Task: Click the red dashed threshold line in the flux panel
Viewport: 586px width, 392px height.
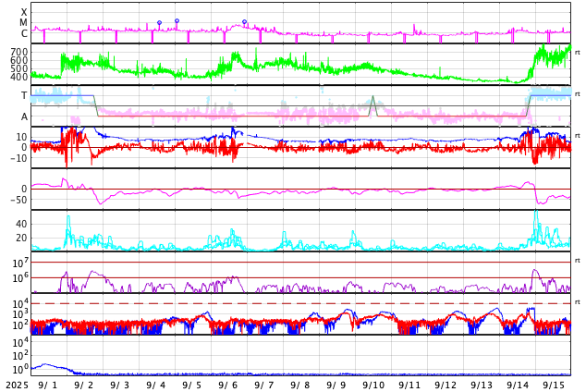Action: pos(277,303)
